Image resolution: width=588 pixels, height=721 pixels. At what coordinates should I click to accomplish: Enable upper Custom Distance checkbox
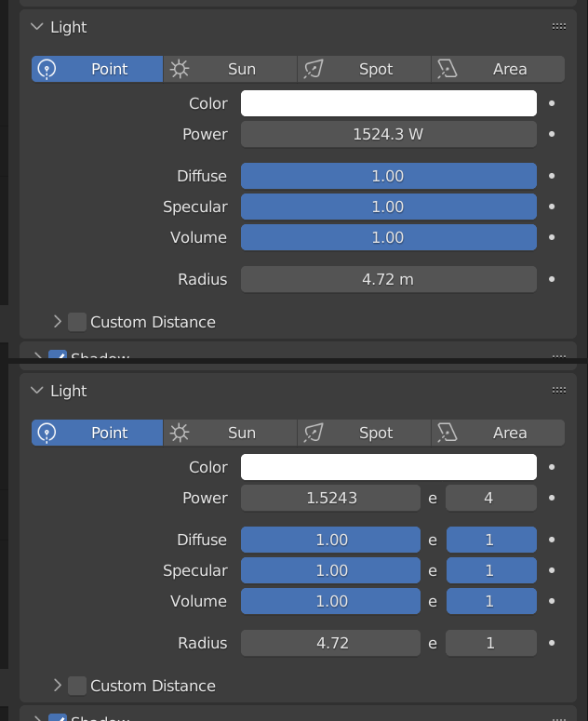(x=77, y=322)
